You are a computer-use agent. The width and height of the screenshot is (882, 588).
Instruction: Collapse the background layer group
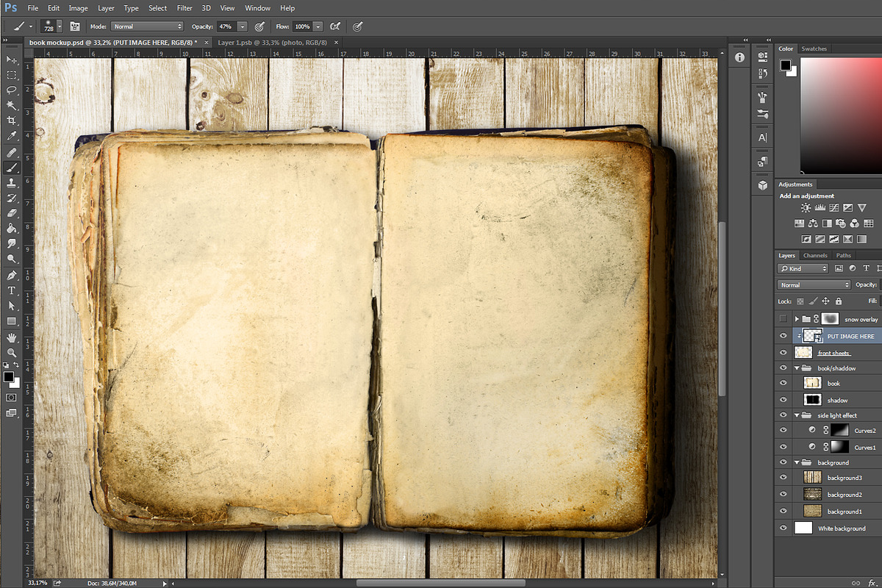pyautogui.click(x=796, y=462)
